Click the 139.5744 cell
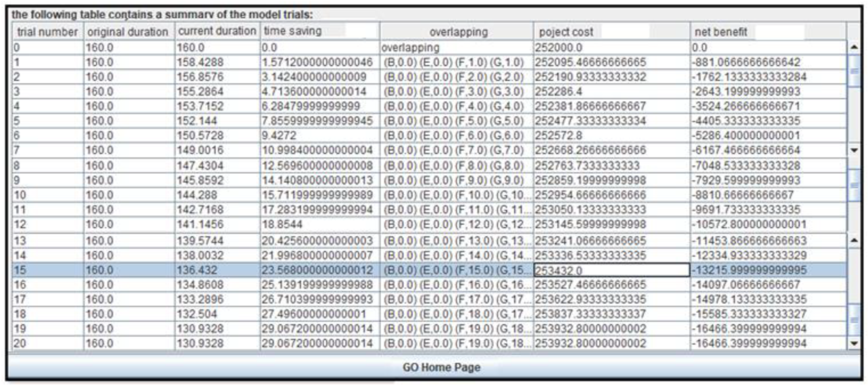Viewport: 868px width, 386px height. click(x=217, y=240)
